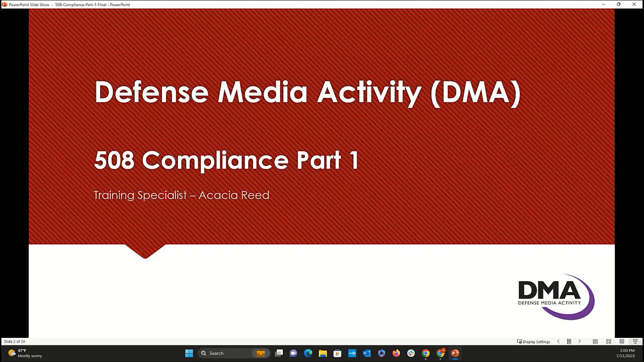Viewport: 644px width, 362px height.
Task: Select the Slide Show view icon
Action: (x=635, y=341)
